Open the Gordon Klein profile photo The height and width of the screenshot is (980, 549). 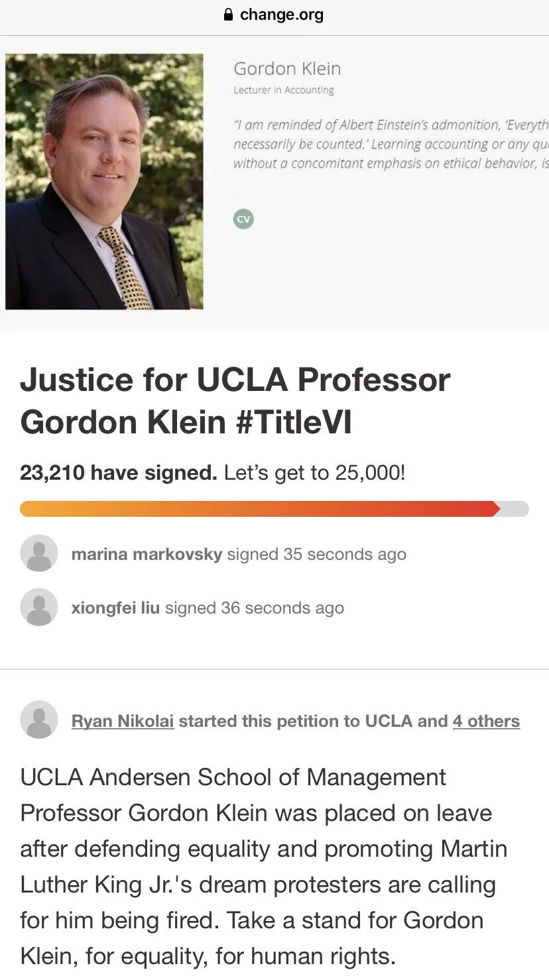pyautogui.click(x=104, y=182)
